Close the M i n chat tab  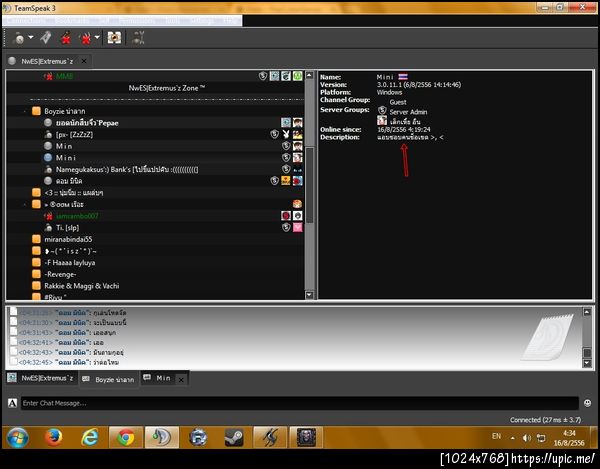pyautogui.click(x=181, y=380)
